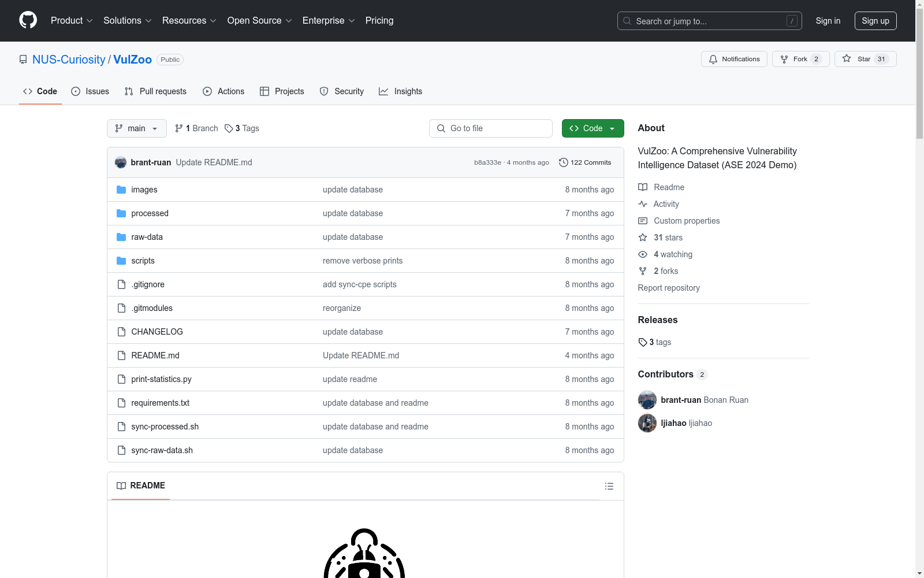
Task: Click the Sign up button
Action: (875, 21)
